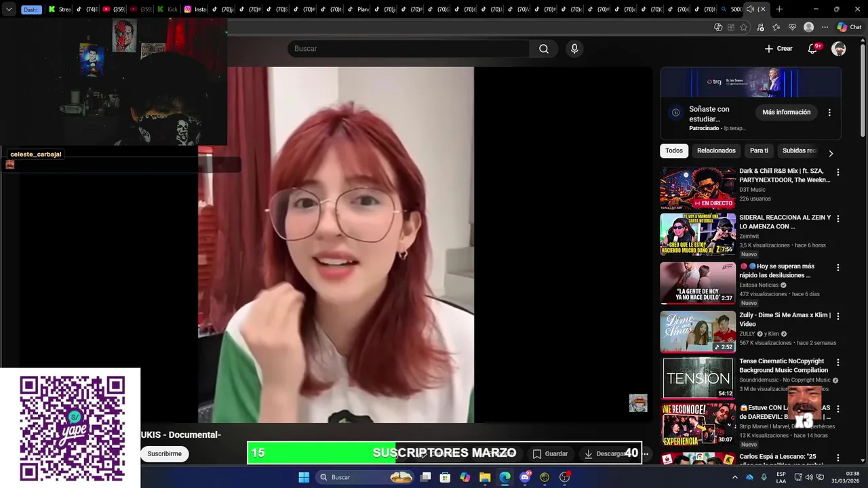Open the Windows Start menu

click(x=304, y=477)
